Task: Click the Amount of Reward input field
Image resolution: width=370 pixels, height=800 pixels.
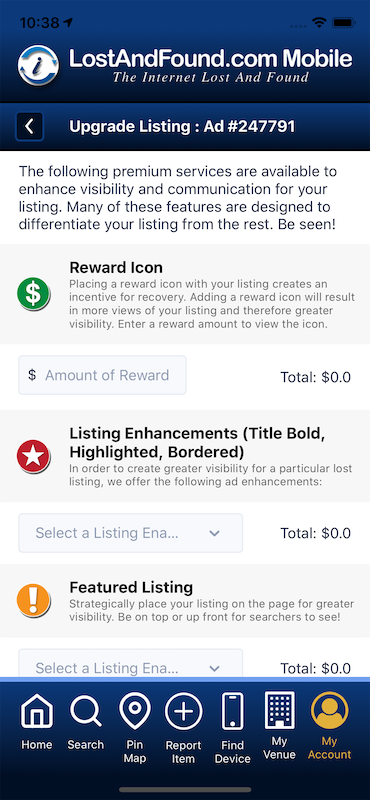Action: pyautogui.click(x=103, y=375)
